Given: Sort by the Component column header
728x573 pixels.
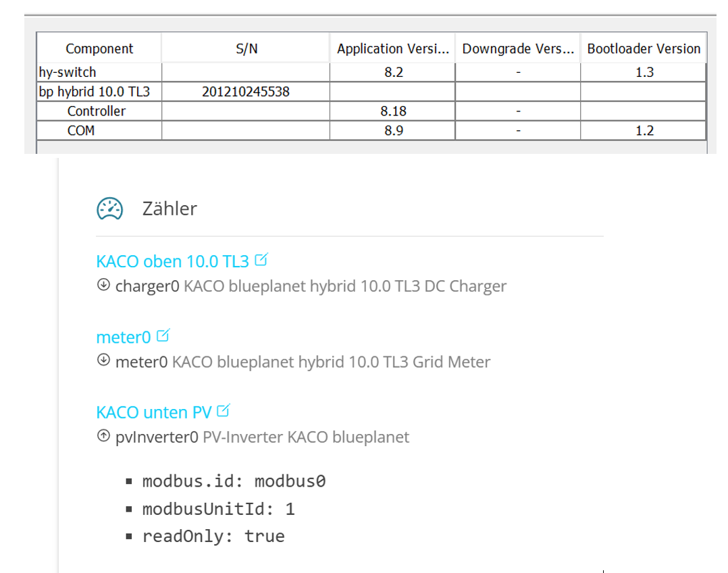Looking at the screenshot, I should pos(99,49).
